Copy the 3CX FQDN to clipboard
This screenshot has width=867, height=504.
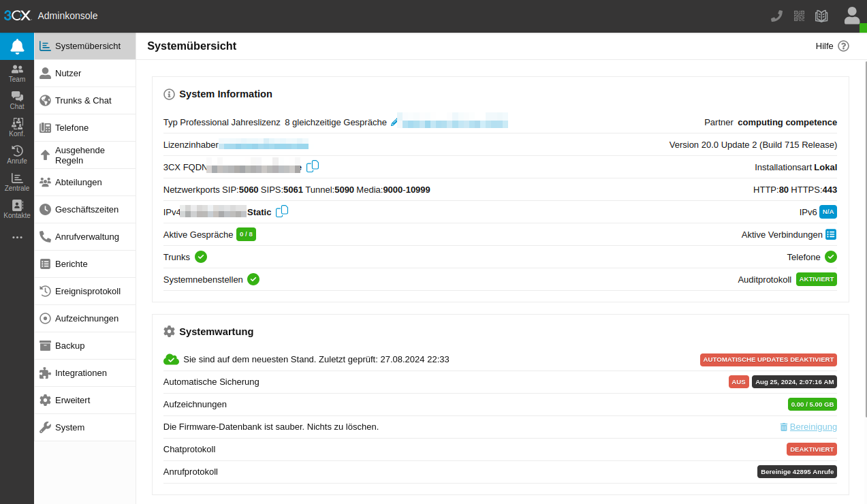click(x=313, y=166)
